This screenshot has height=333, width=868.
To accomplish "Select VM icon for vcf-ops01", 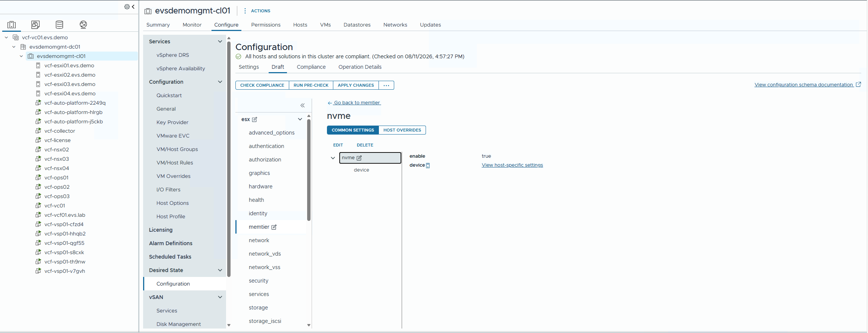I will coord(38,178).
